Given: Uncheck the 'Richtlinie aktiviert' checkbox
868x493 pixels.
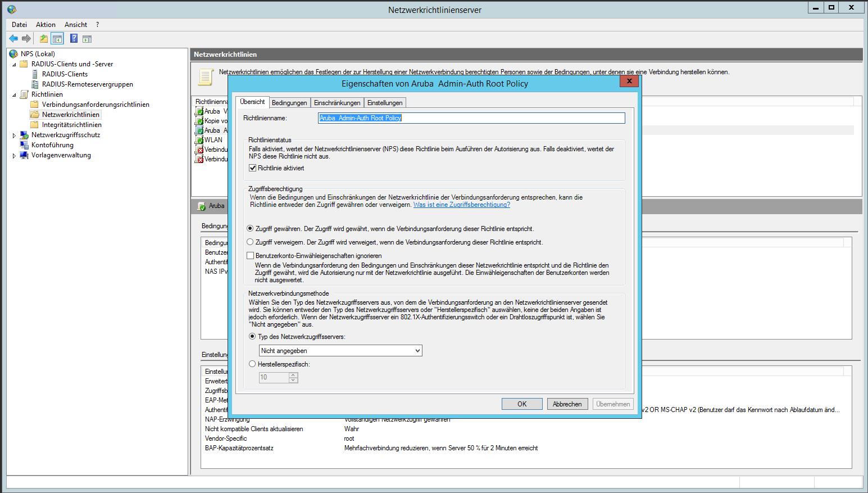Looking at the screenshot, I should (253, 168).
